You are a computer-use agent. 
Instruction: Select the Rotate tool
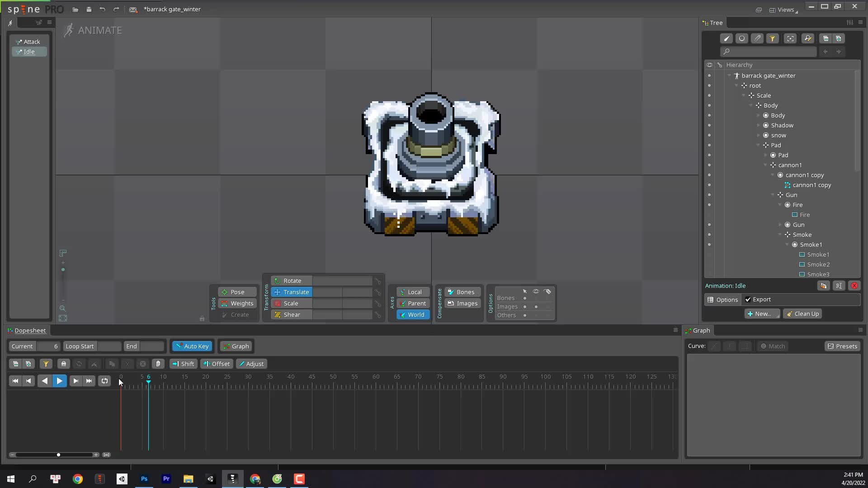[x=292, y=281]
